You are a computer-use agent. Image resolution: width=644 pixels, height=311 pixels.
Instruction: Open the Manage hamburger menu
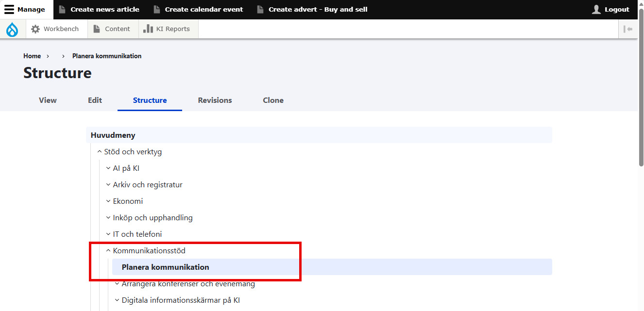click(10, 10)
